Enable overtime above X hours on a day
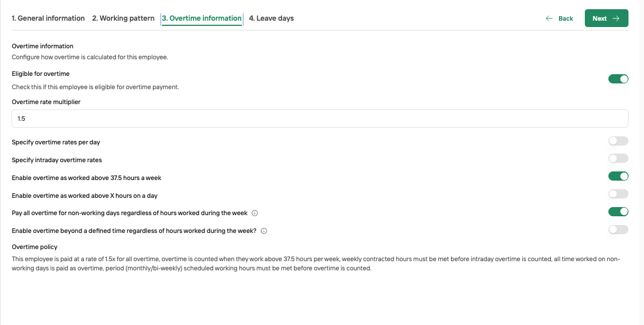The height and width of the screenshot is (325, 644). (x=618, y=194)
